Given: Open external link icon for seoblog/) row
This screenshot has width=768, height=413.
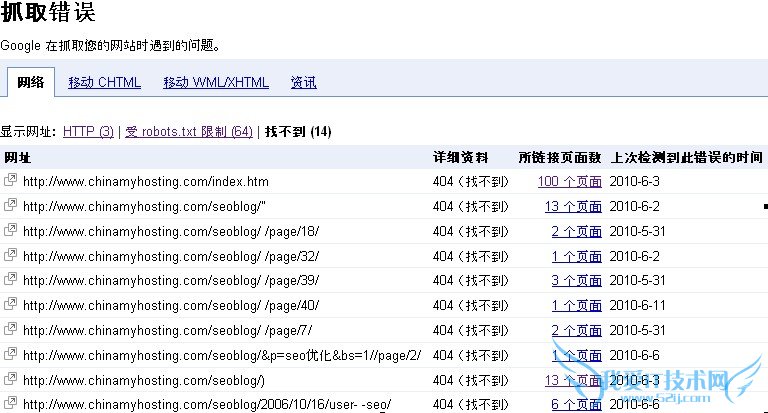Looking at the screenshot, I should click(x=10, y=379).
